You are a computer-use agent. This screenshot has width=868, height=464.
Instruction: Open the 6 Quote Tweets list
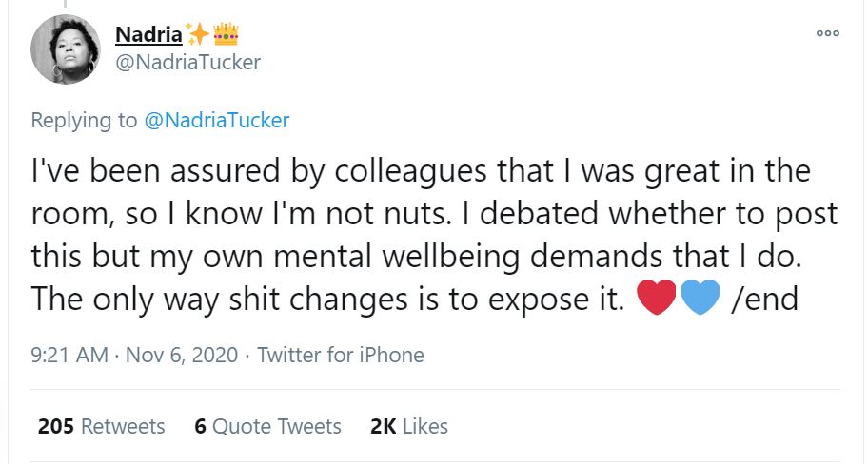pyautogui.click(x=267, y=426)
